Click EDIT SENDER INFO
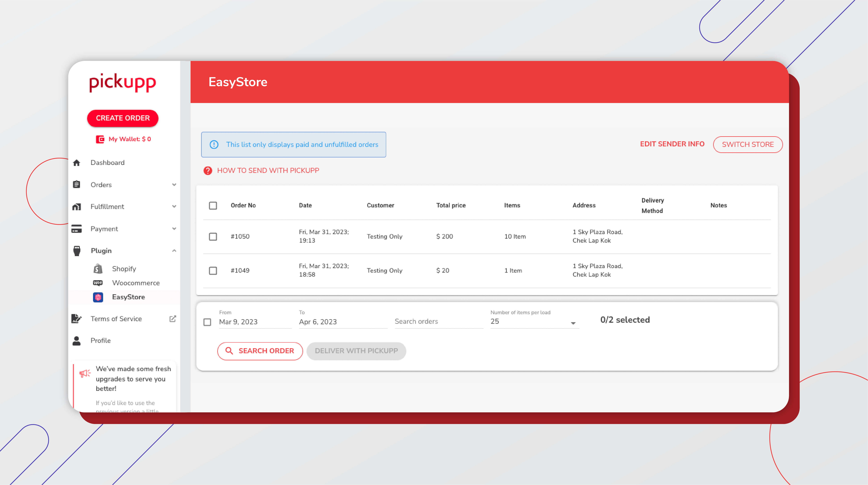This screenshot has height=485, width=868. [x=672, y=144]
